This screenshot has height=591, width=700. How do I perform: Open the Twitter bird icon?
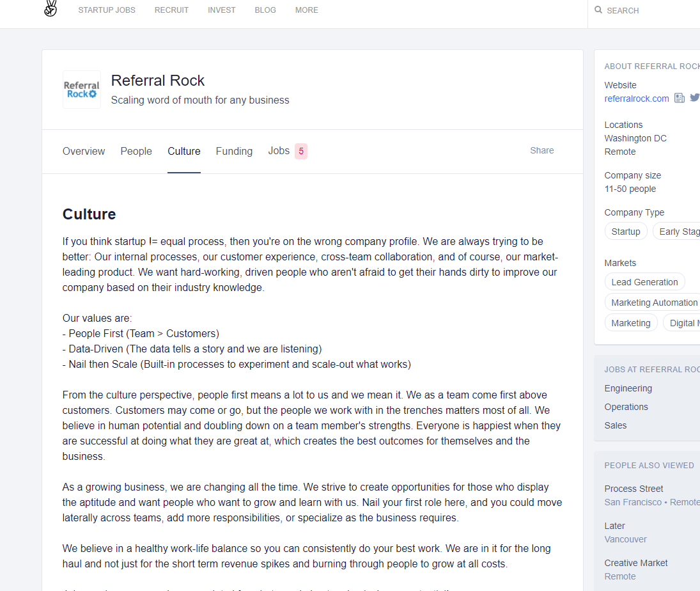pyautogui.click(x=695, y=98)
